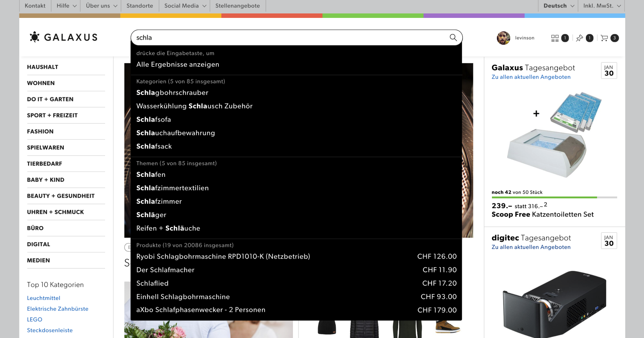Open the shopping cart icon
The image size is (644, 338).
(604, 38)
